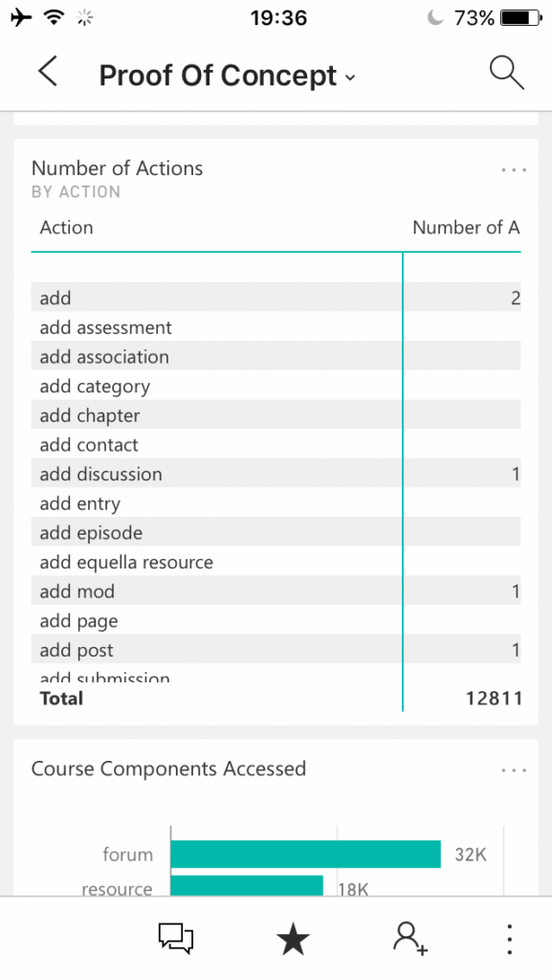Select the add post row
552x980 pixels.
276,650
